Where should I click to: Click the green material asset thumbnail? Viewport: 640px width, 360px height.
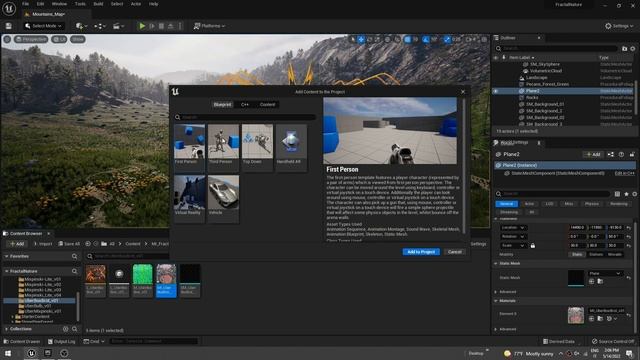142,274
